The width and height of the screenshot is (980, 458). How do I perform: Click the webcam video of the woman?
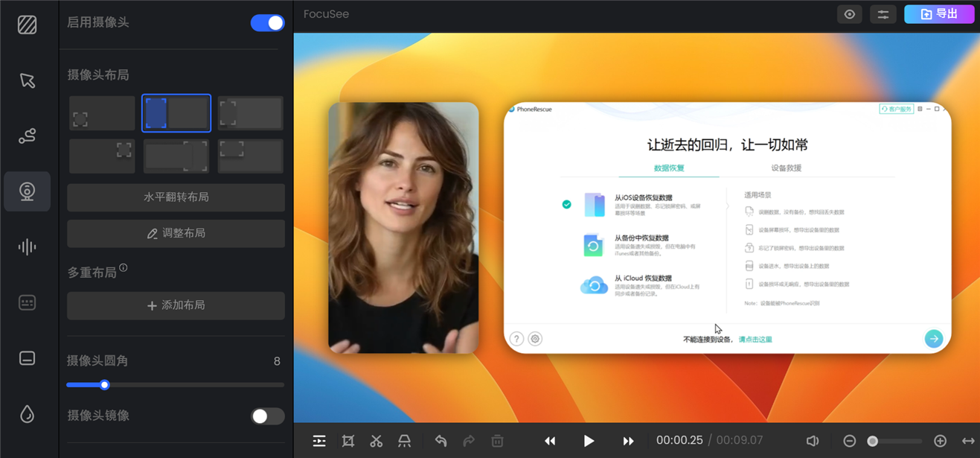403,228
